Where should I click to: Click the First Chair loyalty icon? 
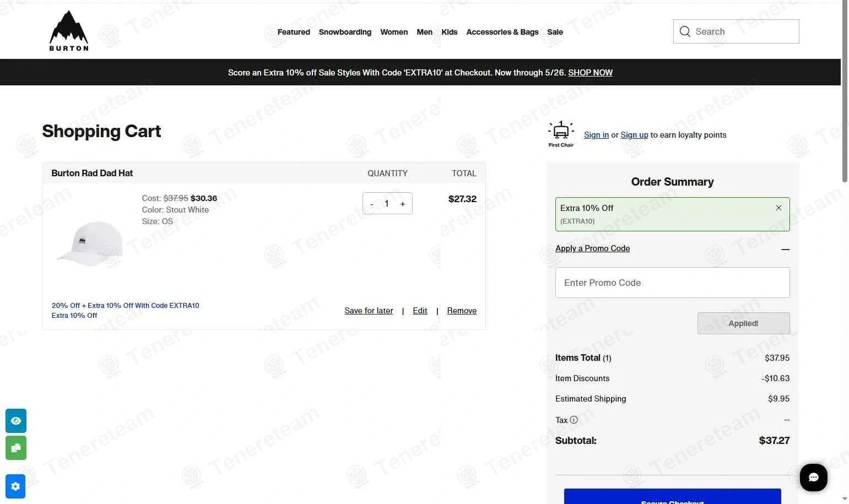561,134
